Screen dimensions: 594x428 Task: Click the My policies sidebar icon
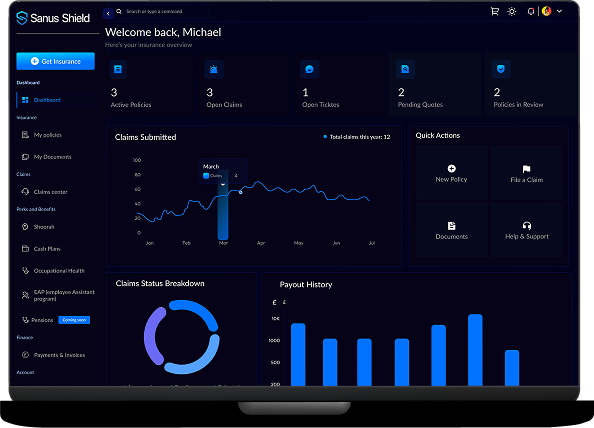pyautogui.click(x=25, y=135)
